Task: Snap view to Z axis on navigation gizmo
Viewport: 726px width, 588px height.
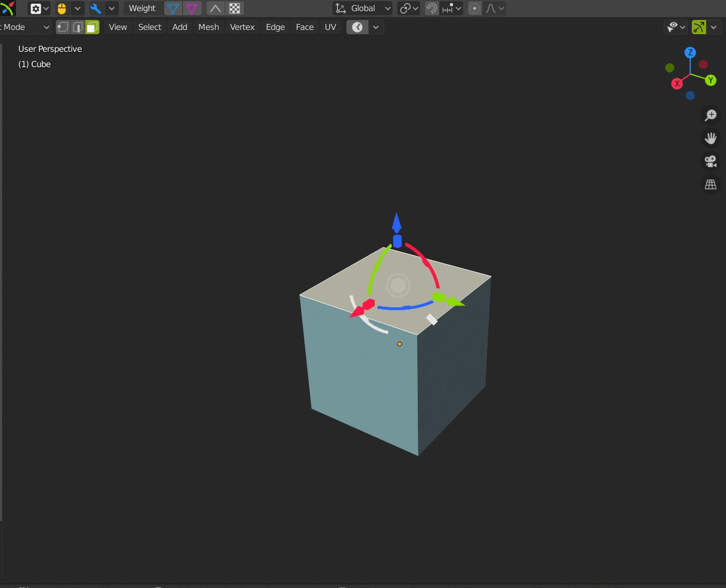Action: pyautogui.click(x=690, y=52)
